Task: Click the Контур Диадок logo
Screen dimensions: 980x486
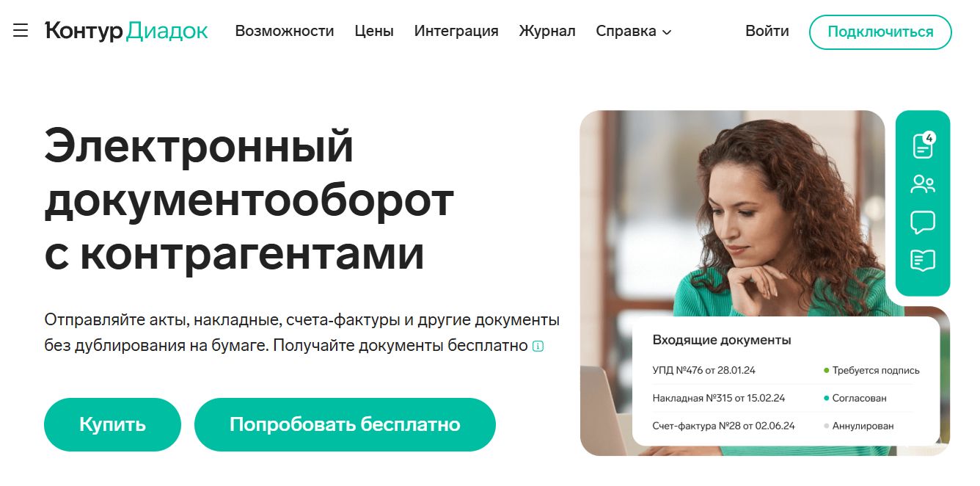Action: point(127,31)
